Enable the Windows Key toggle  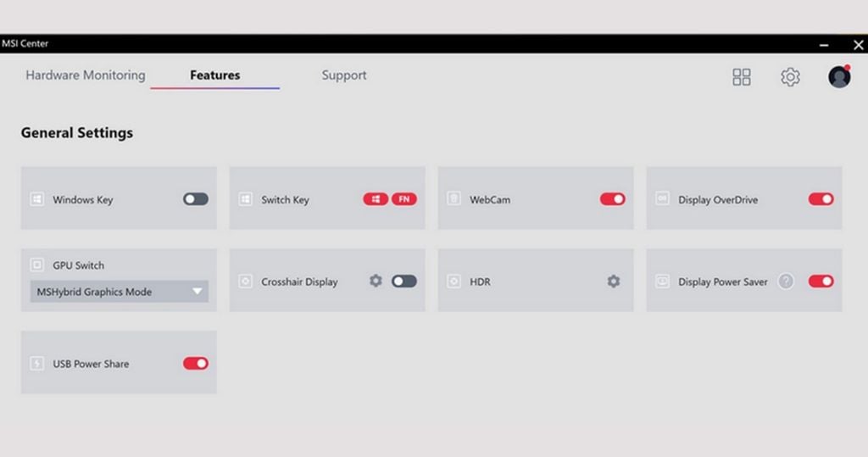click(x=196, y=199)
